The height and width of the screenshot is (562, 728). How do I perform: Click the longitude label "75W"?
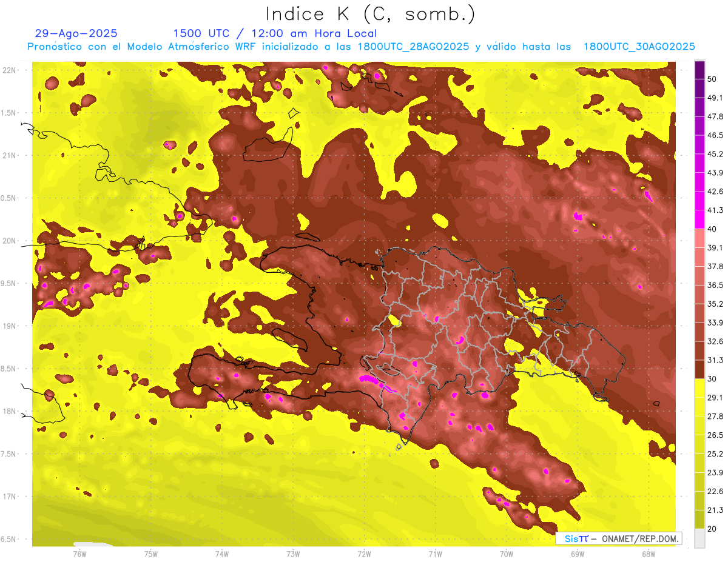(x=150, y=554)
